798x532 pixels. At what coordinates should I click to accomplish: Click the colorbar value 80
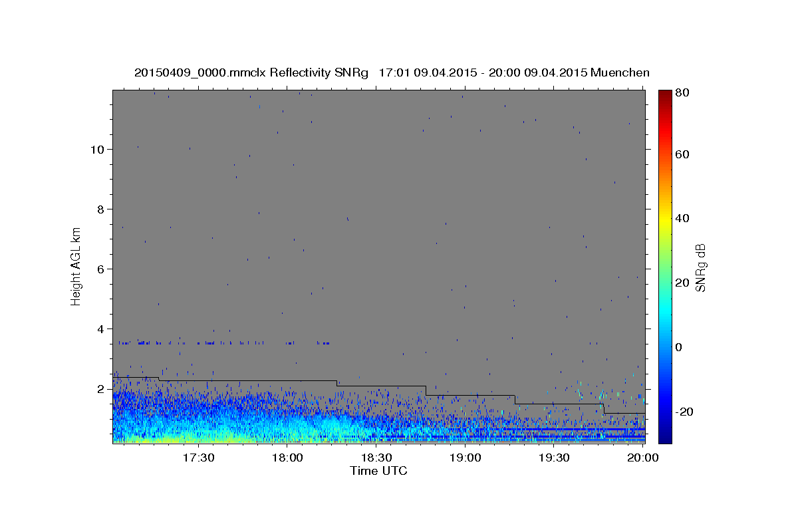click(684, 93)
